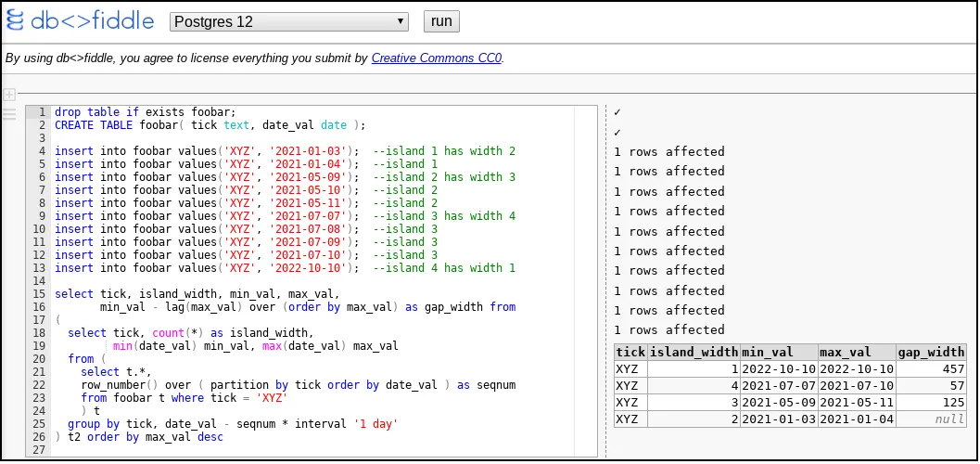This screenshot has width=980, height=464.
Task: Click the min(date_val) min_val line
Action: (x=256, y=346)
